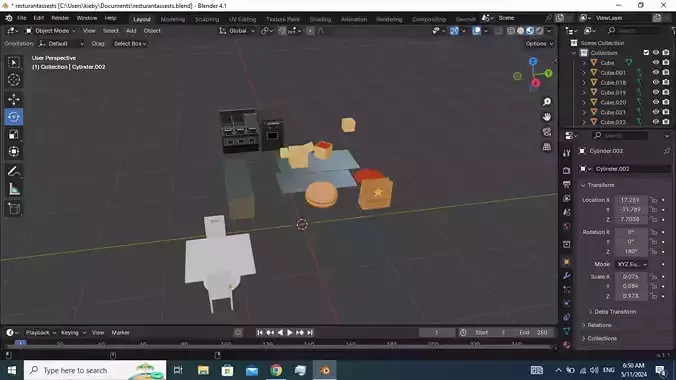The image size is (676, 380).
Task: Select the Scale tool
Action: tap(14, 134)
